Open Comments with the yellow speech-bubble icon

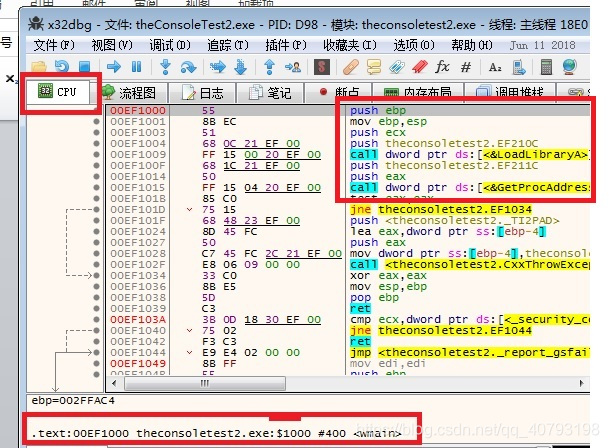point(374,67)
